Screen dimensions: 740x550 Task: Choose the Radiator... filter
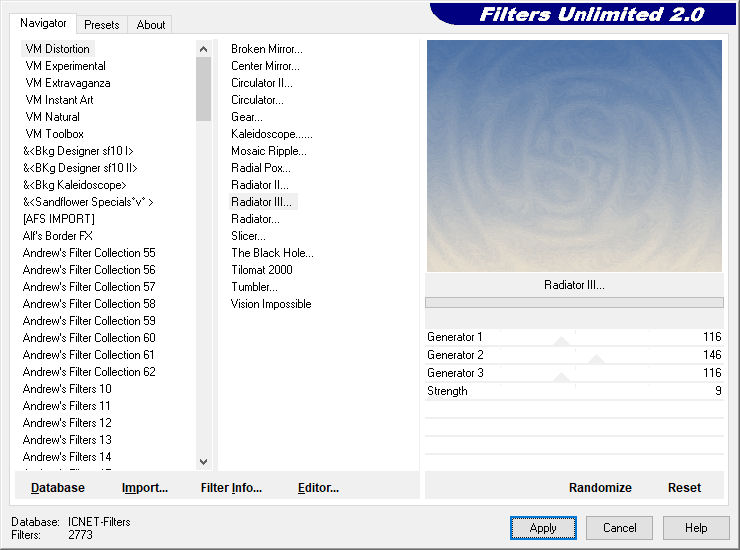pos(255,219)
